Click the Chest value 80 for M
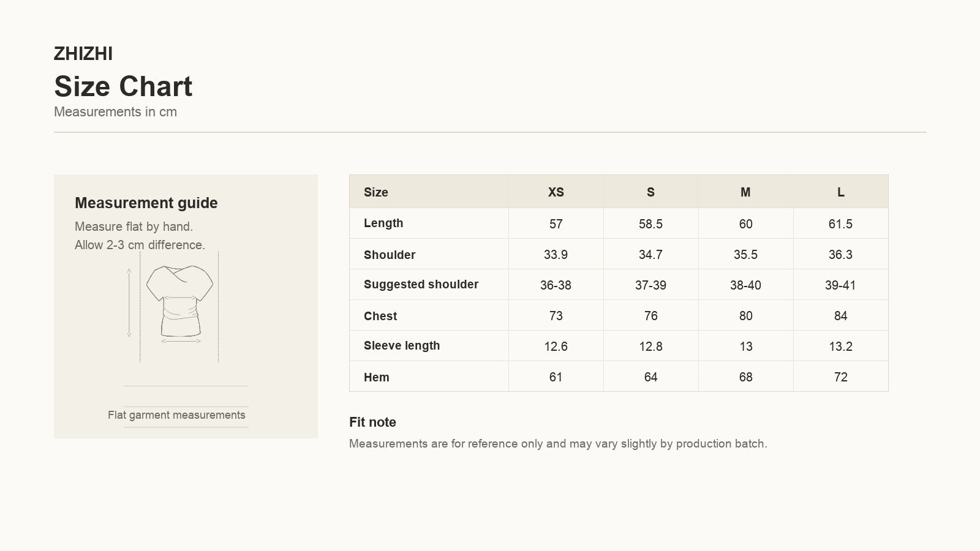 [x=745, y=316]
